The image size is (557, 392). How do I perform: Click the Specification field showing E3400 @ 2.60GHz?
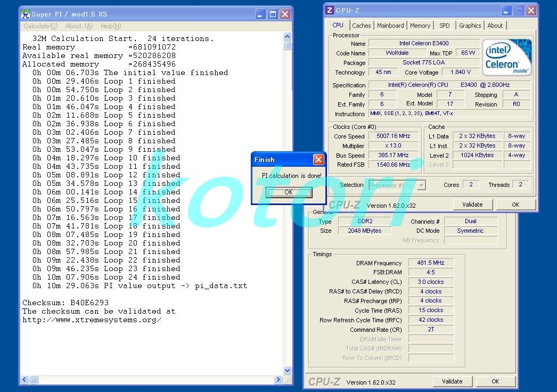click(450, 85)
